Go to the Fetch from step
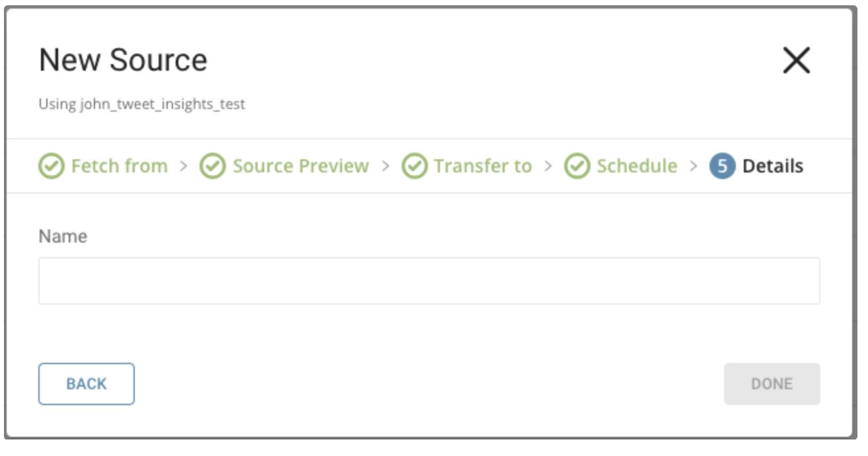Image resolution: width=868 pixels, height=456 pixels. [119, 166]
